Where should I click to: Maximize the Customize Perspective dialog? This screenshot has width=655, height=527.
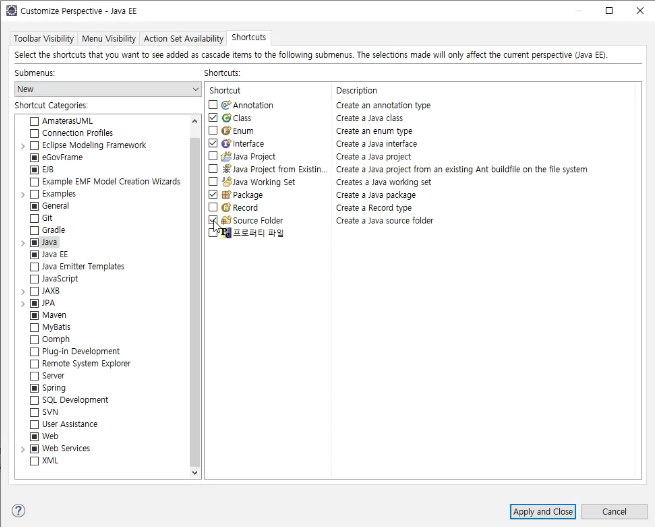point(609,10)
